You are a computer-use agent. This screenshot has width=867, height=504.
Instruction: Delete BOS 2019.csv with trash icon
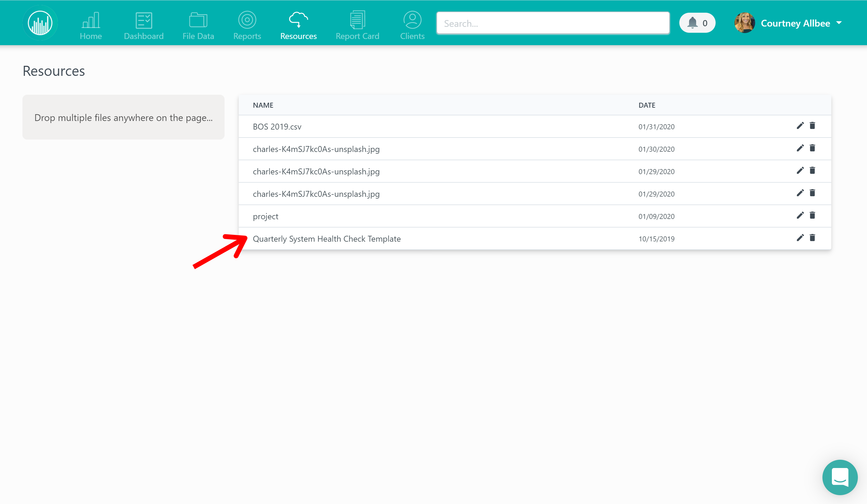click(x=812, y=126)
